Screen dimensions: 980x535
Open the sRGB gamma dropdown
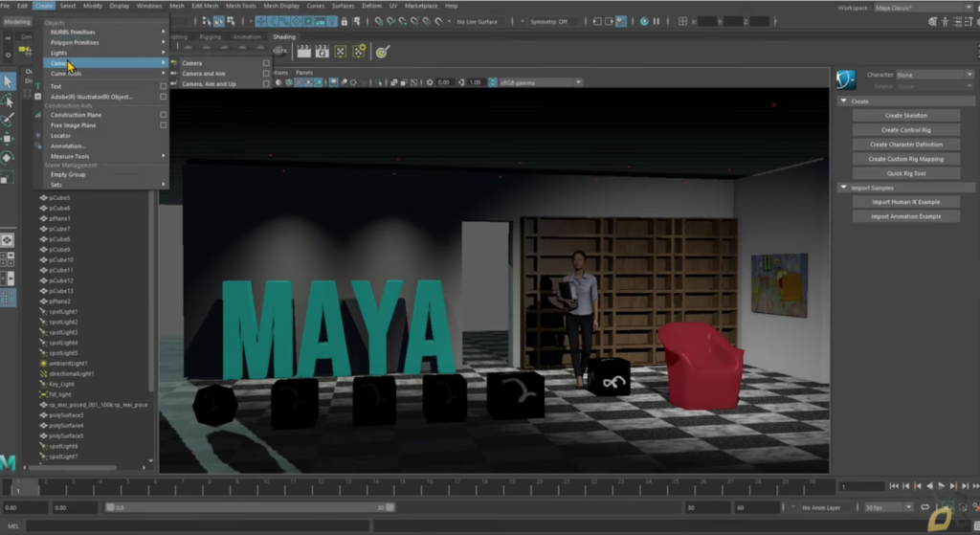click(540, 82)
